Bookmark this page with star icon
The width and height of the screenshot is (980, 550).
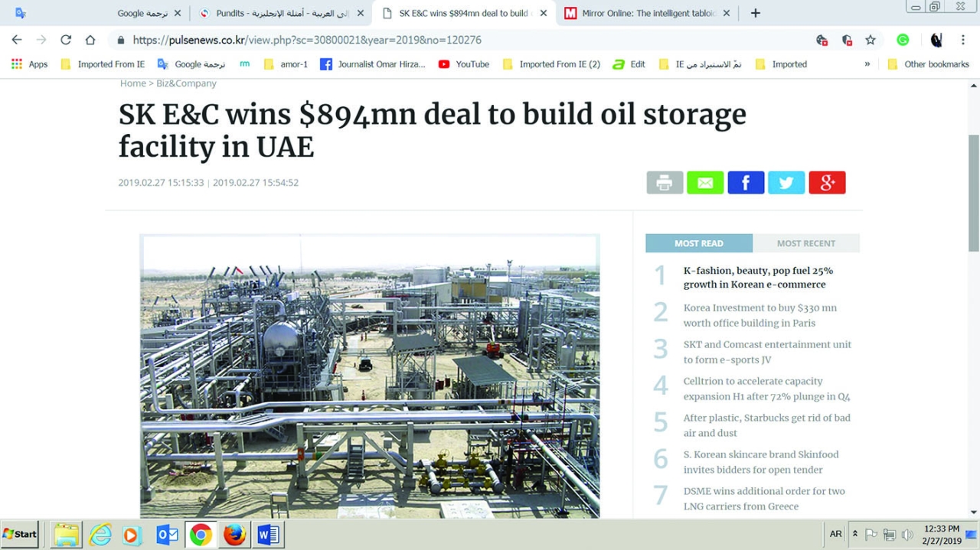click(871, 40)
